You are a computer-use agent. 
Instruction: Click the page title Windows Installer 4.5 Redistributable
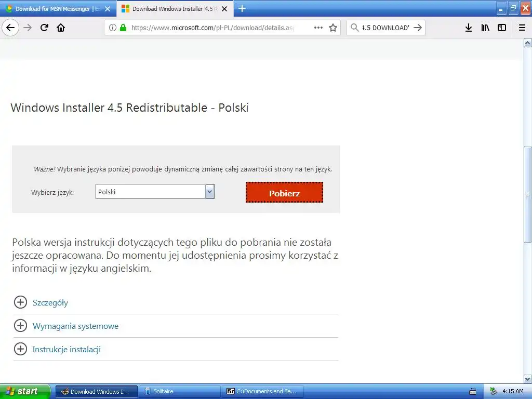pos(129,108)
